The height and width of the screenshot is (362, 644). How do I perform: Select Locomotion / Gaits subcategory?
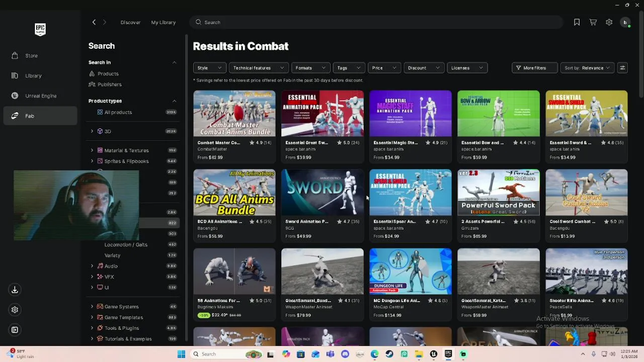coord(126,245)
